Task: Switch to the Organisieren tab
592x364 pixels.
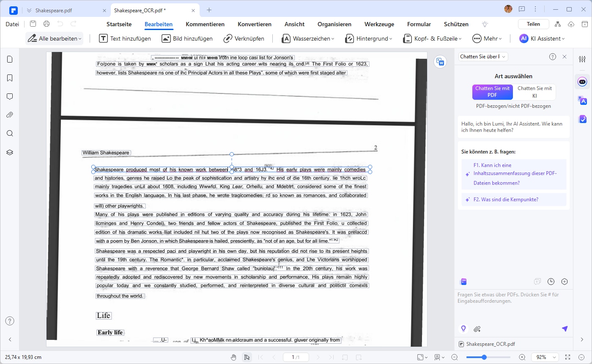Action: [334, 24]
